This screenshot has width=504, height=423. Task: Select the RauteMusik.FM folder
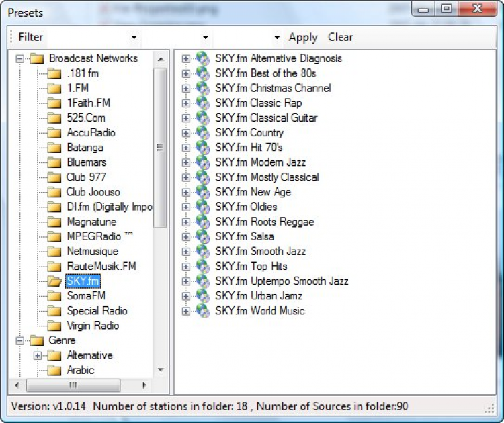pos(101,266)
